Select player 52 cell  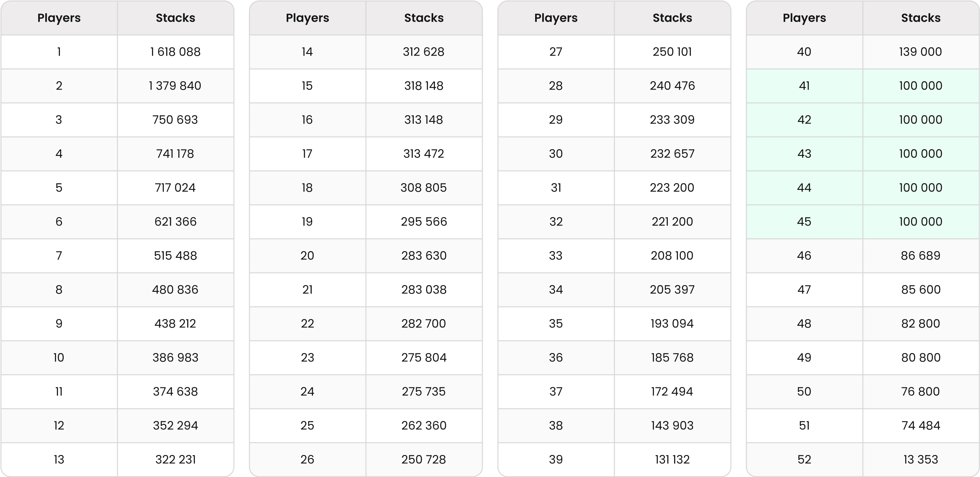click(x=804, y=460)
